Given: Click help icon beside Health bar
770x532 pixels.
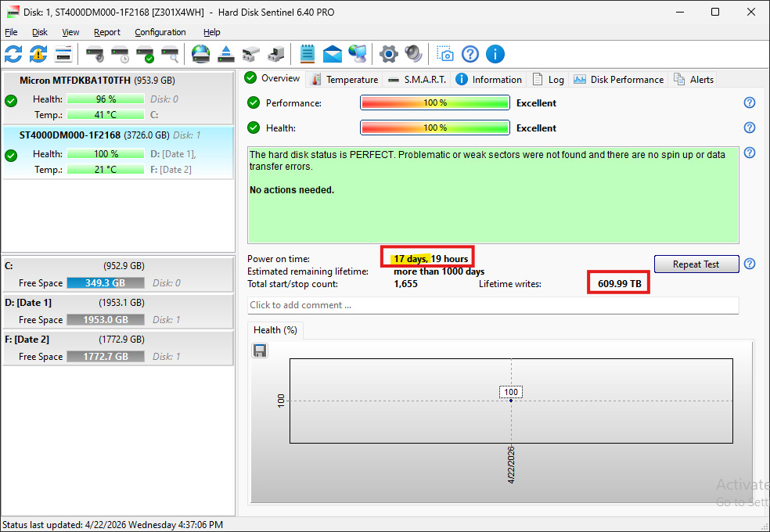Looking at the screenshot, I should coord(750,128).
